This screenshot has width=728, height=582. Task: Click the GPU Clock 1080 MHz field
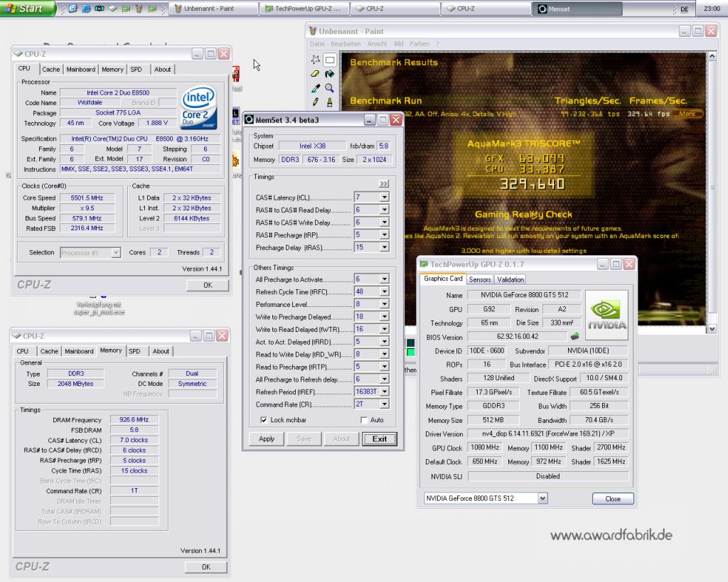484,448
